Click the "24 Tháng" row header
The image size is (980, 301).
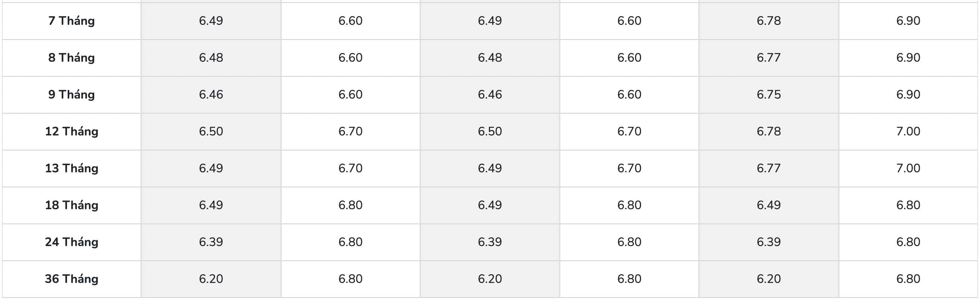coord(72,242)
